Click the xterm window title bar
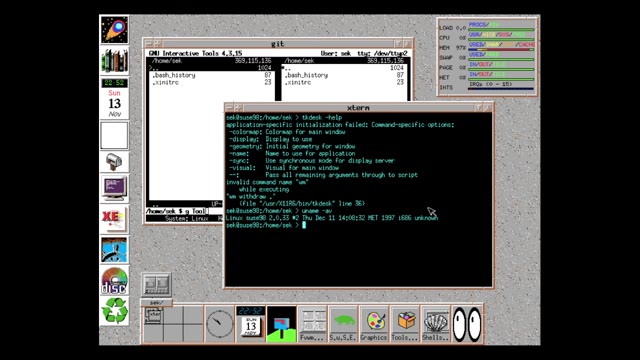This screenshot has height=360, width=640. pos(358,108)
